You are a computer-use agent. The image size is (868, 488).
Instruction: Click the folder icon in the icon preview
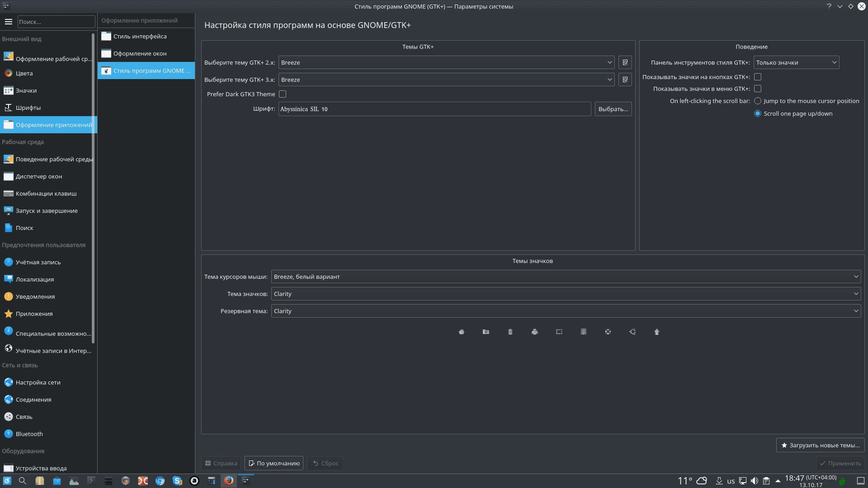486,332
